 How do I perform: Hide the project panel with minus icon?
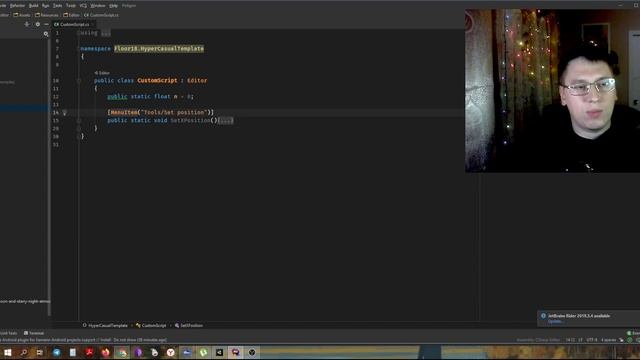tap(46, 24)
